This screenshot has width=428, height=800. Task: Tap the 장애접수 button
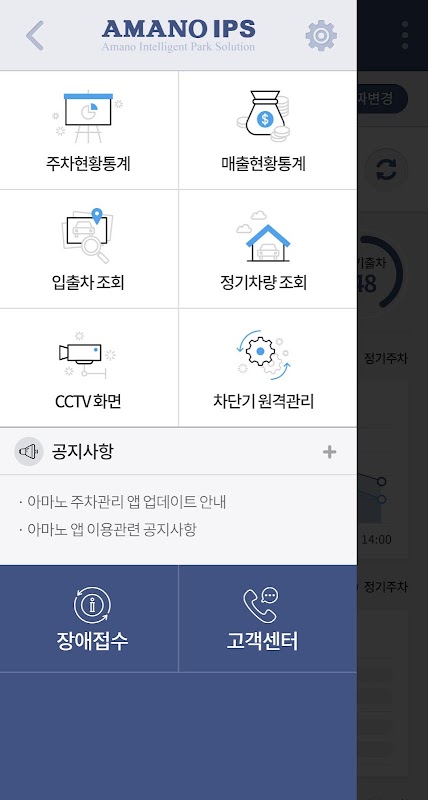click(x=89, y=618)
